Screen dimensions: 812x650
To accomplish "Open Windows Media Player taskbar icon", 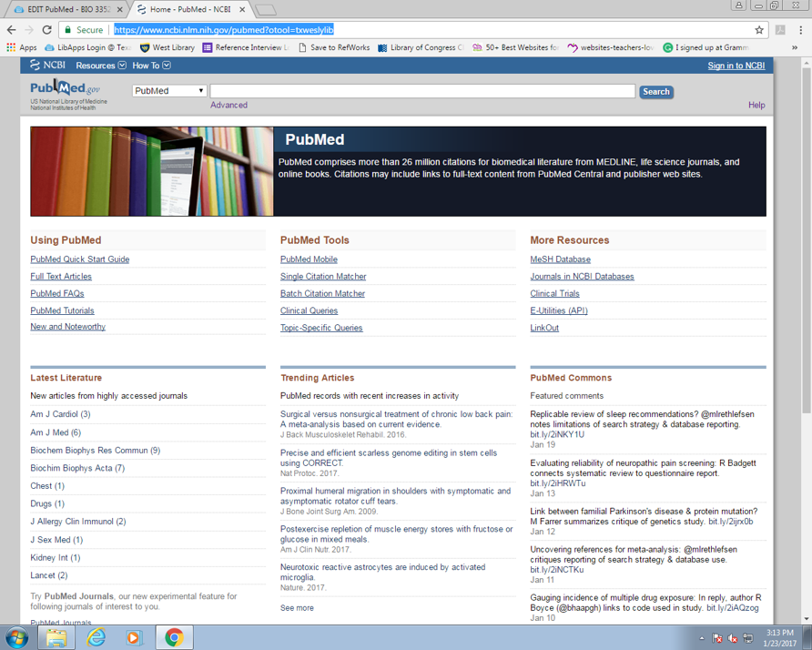I will pos(134,637).
